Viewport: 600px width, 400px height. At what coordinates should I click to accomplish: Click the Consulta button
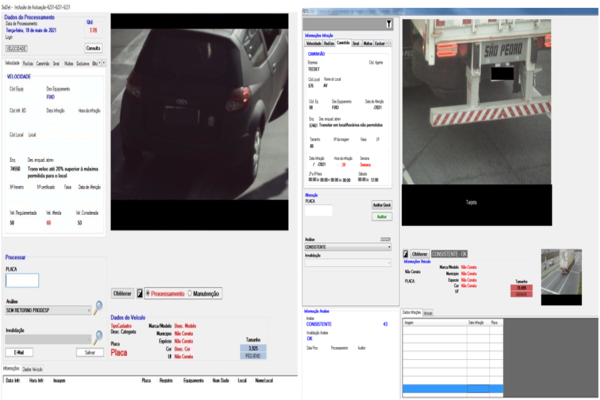[92, 47]
